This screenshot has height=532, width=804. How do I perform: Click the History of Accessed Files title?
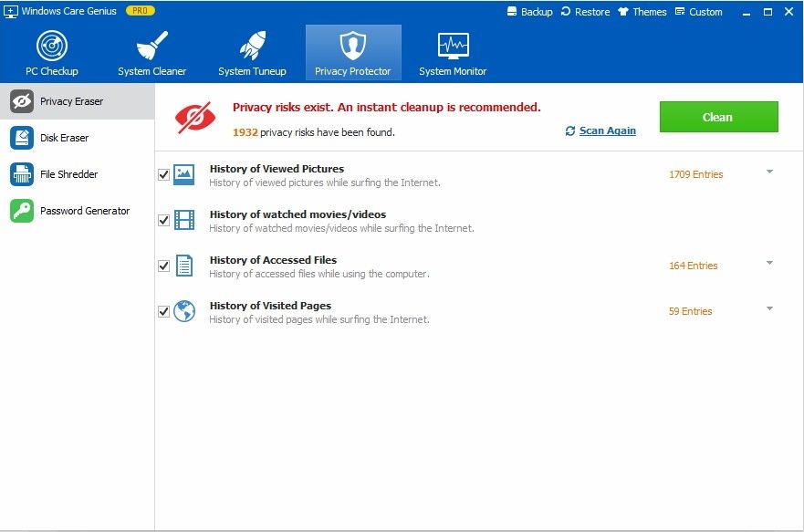point(273,260)
